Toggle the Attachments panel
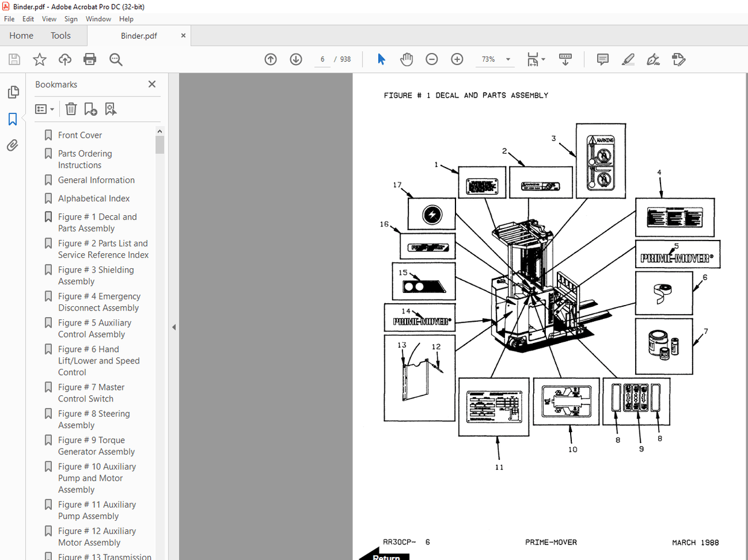 coord(12,145)
